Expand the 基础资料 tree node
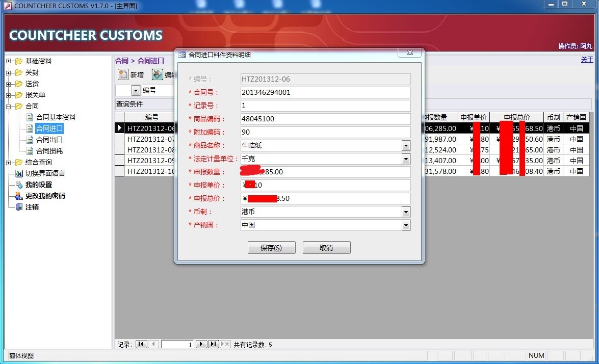The width and height of the screenshot is (599, 364). point(8,61)
